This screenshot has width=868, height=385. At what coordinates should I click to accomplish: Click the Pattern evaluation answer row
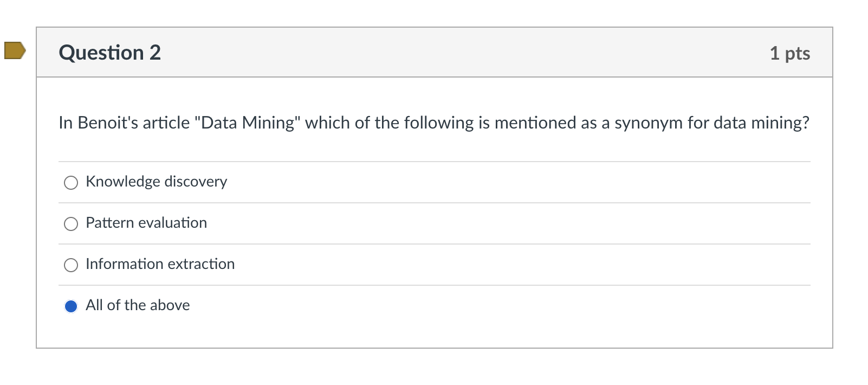[435, 223]
